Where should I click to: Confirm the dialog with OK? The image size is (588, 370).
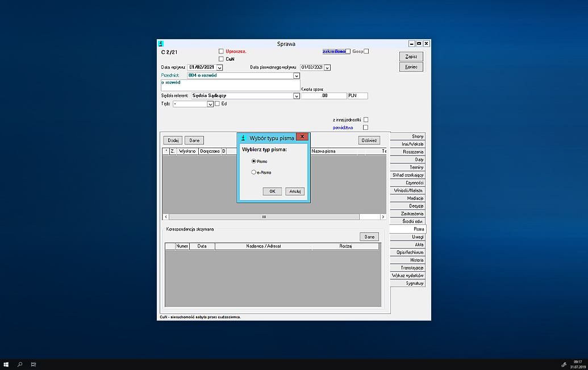(x=272, y=191)
